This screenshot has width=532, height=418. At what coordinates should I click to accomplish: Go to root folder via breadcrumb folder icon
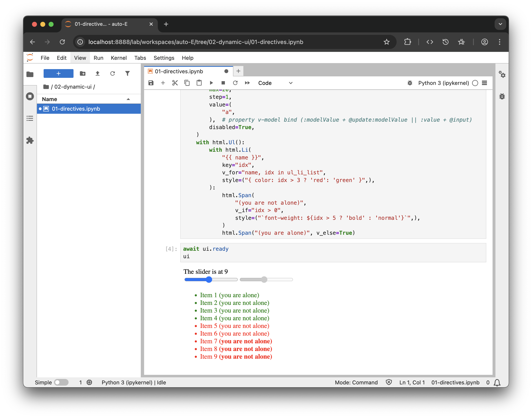click(x=46, y=87)
